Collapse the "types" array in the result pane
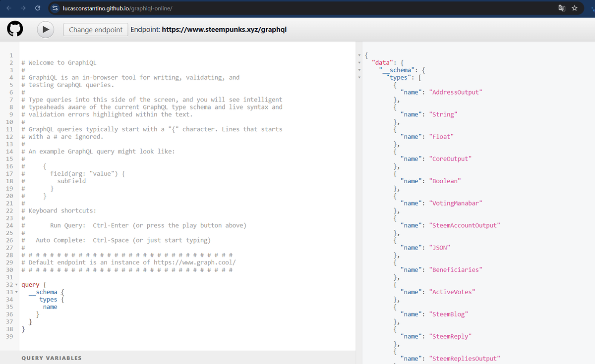The image size is (595, 364). pos(359,77)
